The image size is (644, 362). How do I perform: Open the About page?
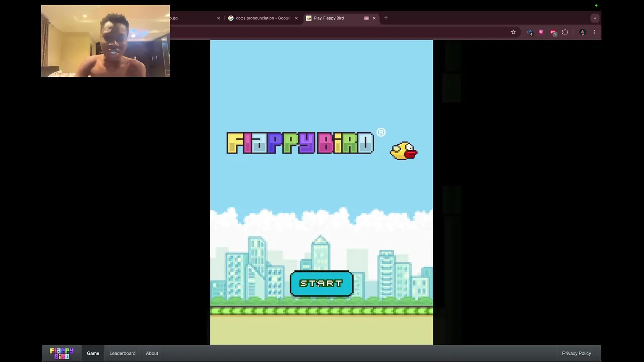pyautogui.click(x=152, y=353)
